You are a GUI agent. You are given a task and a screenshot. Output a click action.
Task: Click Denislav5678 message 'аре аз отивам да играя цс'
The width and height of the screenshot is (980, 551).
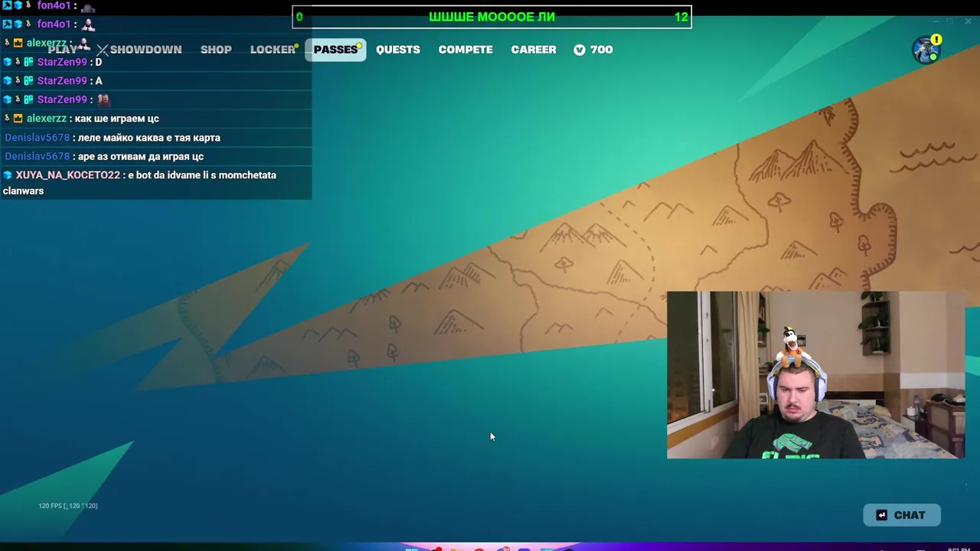(x=141, y=157)
